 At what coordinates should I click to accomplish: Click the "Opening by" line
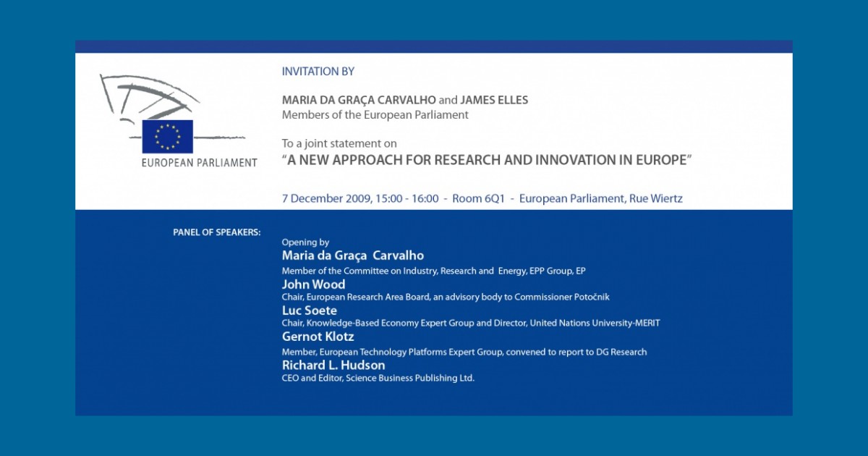[x=305, y=242]
